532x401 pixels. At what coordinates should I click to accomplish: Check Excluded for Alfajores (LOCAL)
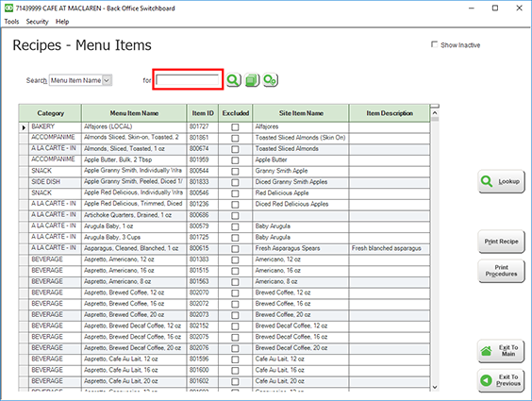coord(235,127)
